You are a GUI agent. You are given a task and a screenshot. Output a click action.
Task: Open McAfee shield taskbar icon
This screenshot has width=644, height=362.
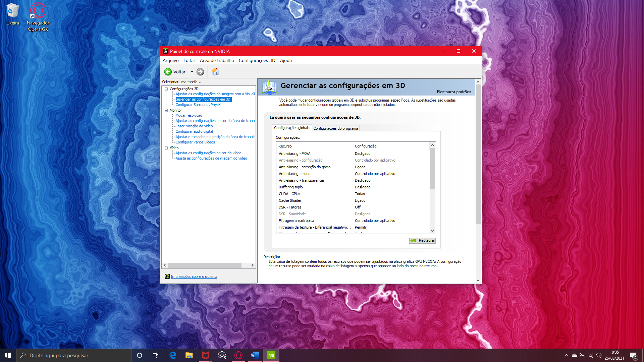pyautogui.click(x=206, y=355)
